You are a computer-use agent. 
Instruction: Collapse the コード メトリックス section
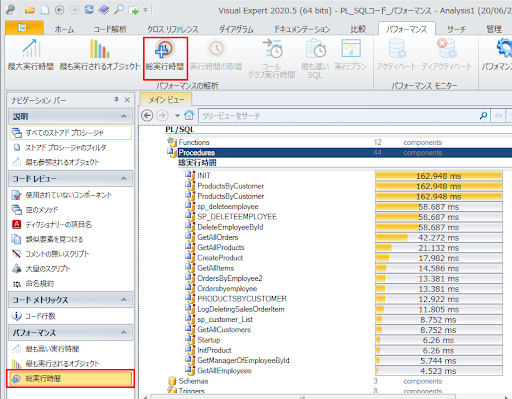point(124,300)
